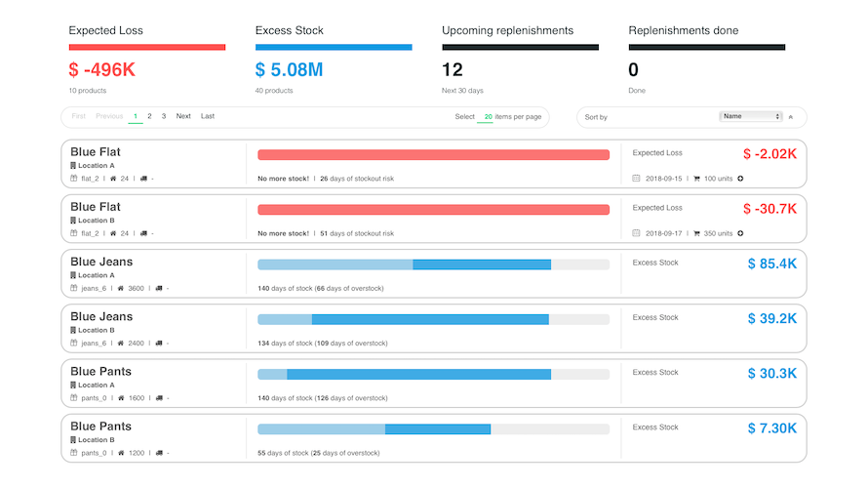The width and height of the screenshot is (868, 488).
Task: Click the "40 products" label under Excess Stock
Action: pos(274,91)
